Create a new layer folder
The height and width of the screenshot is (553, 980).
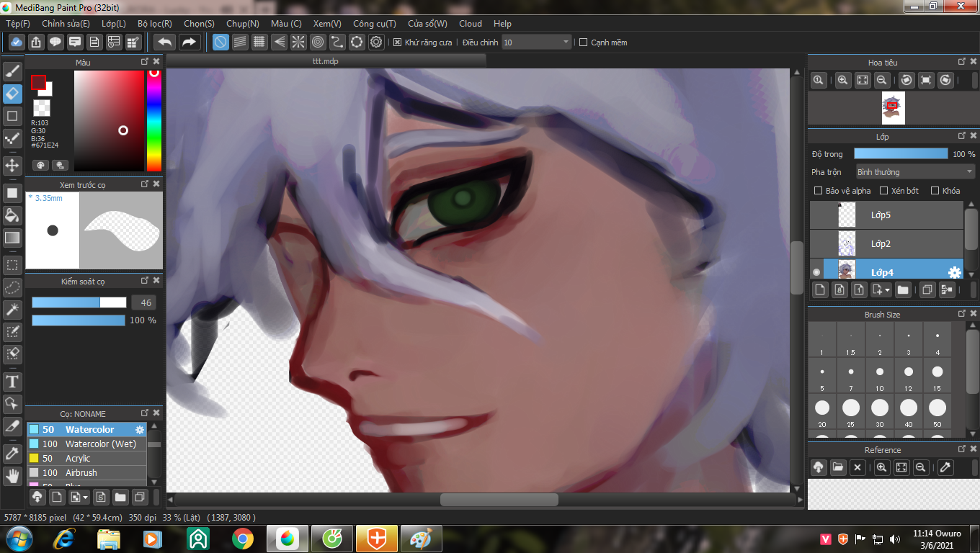tap(902, 289)
